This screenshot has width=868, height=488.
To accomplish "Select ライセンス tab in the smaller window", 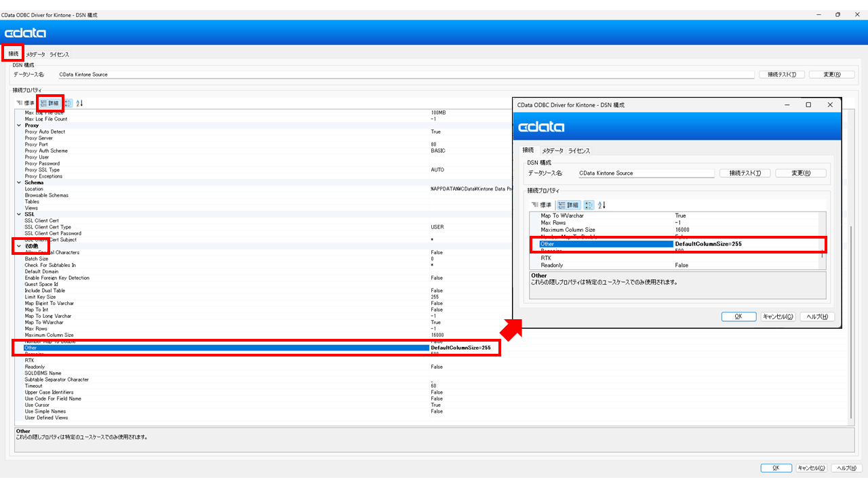I will (579, 150).
